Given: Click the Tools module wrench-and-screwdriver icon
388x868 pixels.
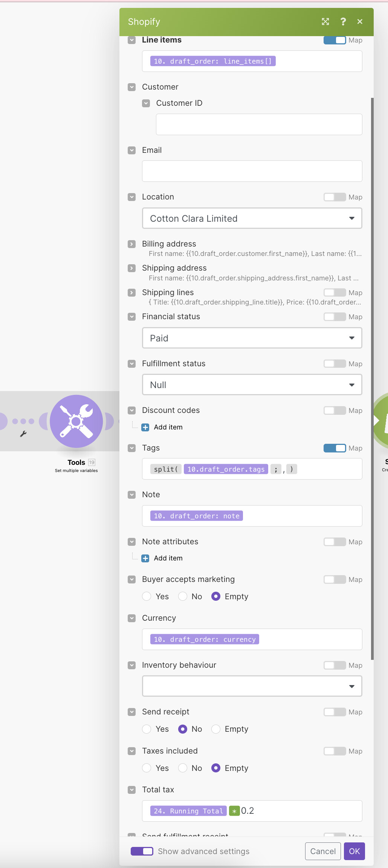Looking at the screenshot, I should click(x=76, y=421).
